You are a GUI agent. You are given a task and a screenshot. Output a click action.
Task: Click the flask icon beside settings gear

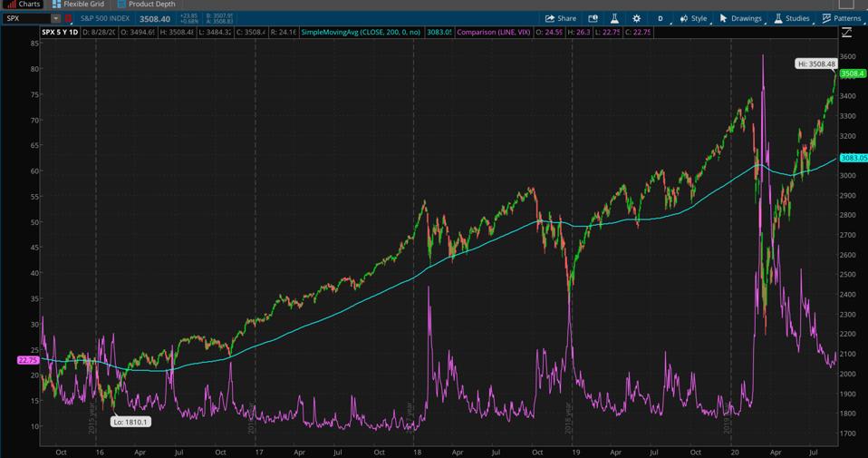(614, 18)
